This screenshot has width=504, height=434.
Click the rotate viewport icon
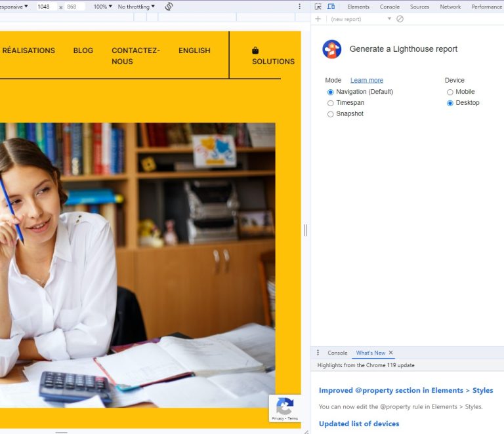169,7
